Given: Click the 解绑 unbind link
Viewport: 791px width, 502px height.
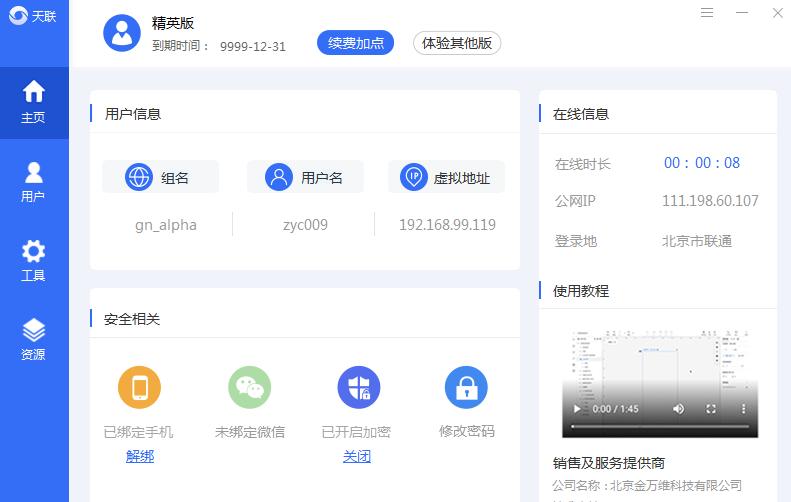Looking at the screenshot, I should [x=140, y=456].
